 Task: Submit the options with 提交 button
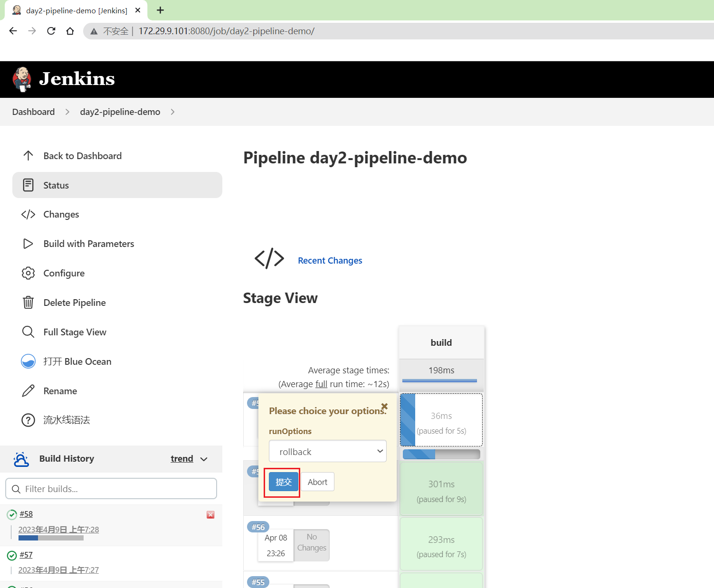pyautogui.click(x=284, y=482)
